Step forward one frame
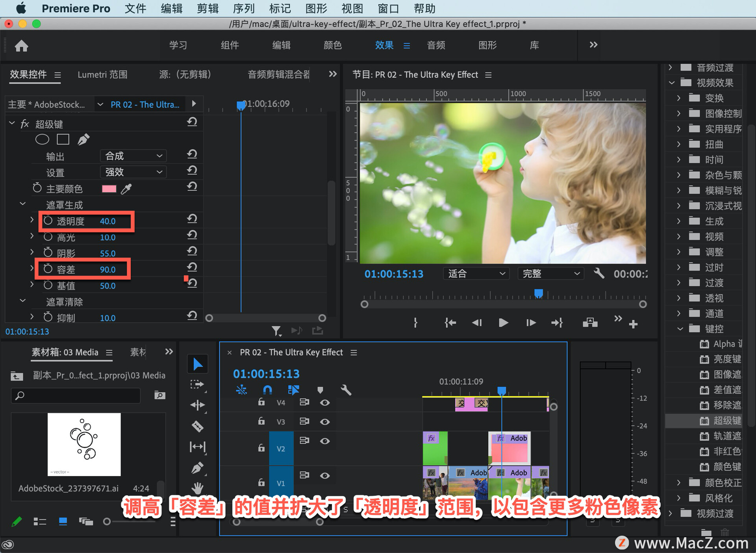756x553 pixels. click(x=531, y=323)
